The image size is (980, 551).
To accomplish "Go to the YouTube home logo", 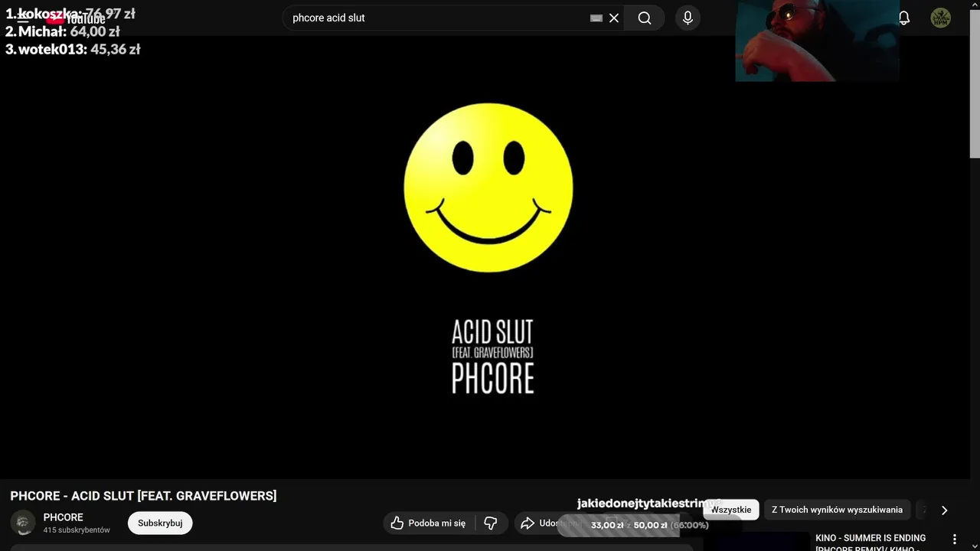I will 76,18.
